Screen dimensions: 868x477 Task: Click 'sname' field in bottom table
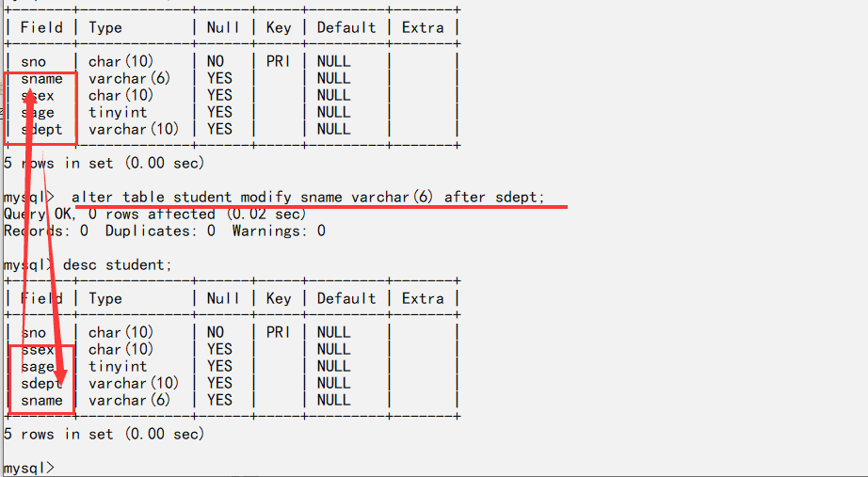click(41, 400)
